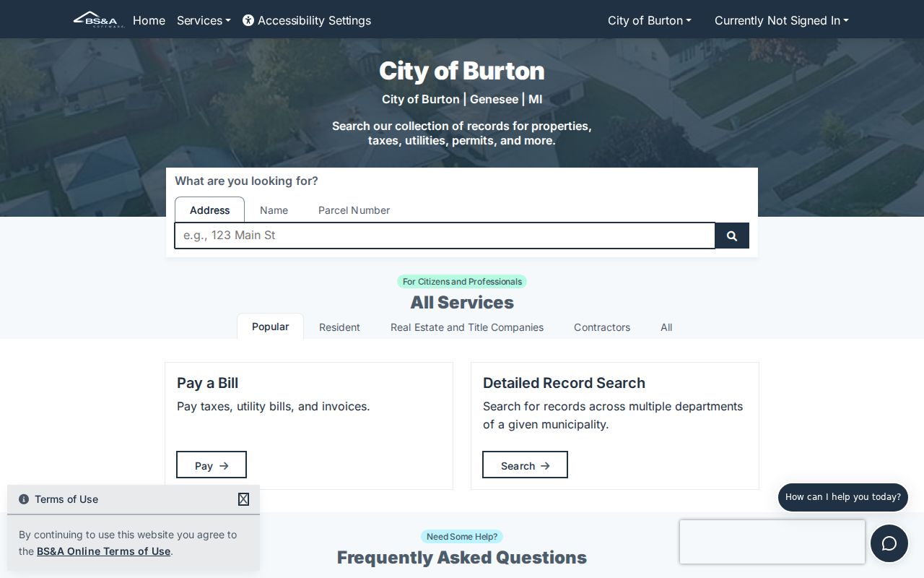
Task: Open the chat bubble icon
Action: 889,543
